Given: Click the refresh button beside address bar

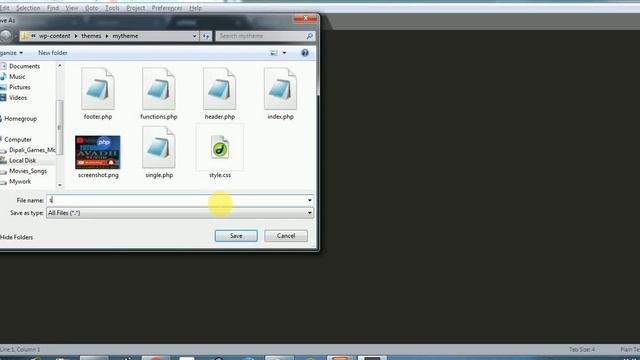Looking at the screenshot, I should tap(206, 36).
